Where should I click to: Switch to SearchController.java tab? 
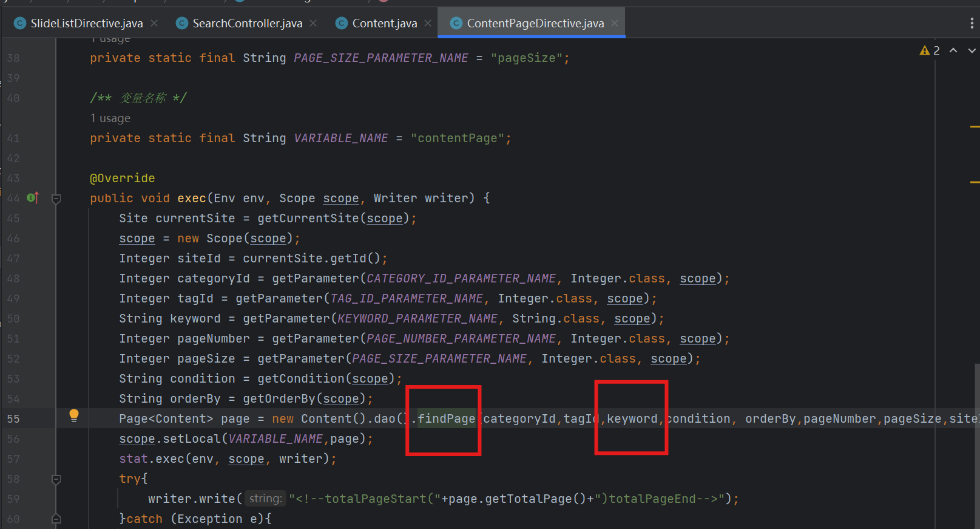[247, 23]
